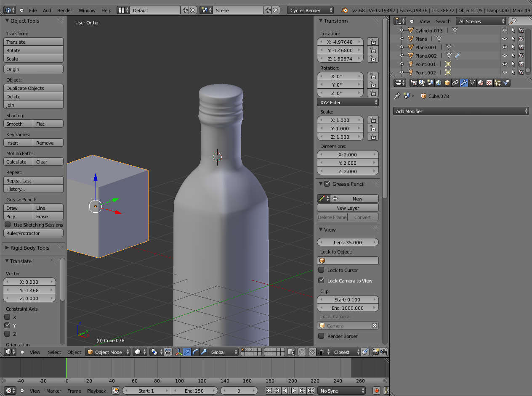Open the Object Data triangle properties tab

click(x=472, y=83)
